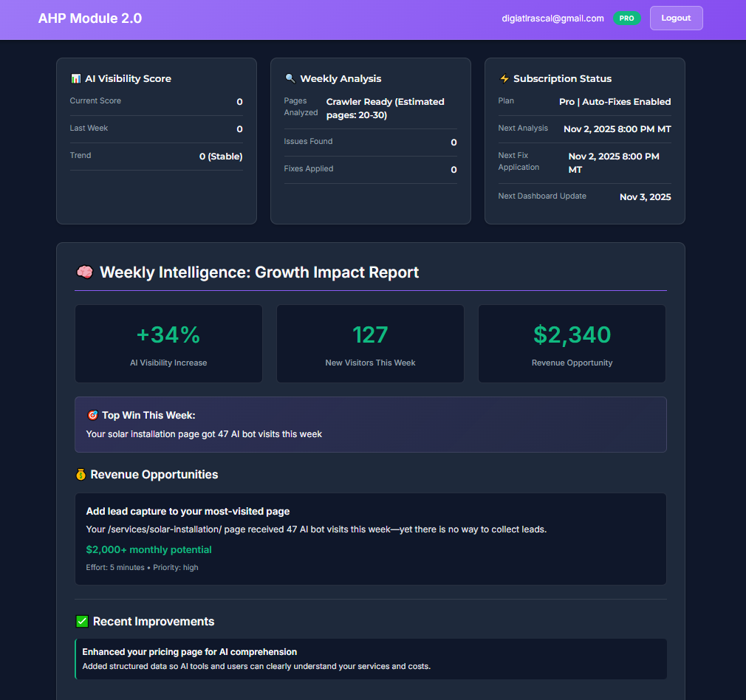Click the Recent Improvements section heading
This screenshot has height=700, width=746.
tap(154, 622)
